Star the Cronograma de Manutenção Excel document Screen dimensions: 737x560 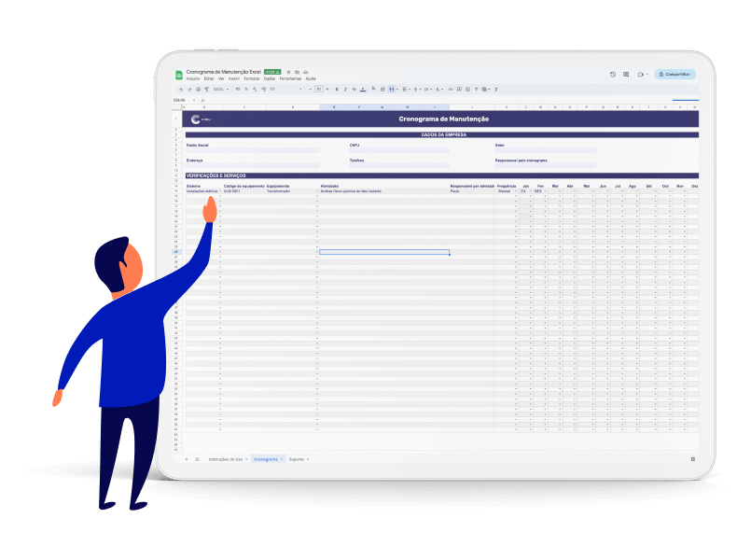click(x=288, y=72)
